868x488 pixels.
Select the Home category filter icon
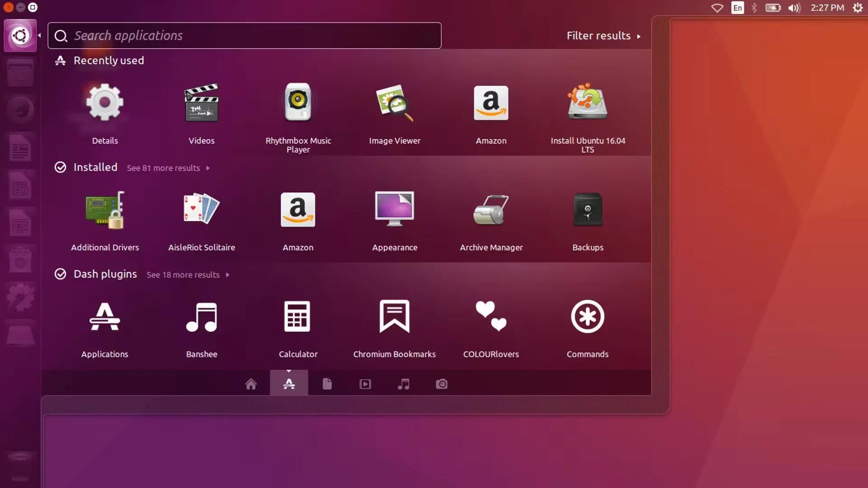point(251,383)
